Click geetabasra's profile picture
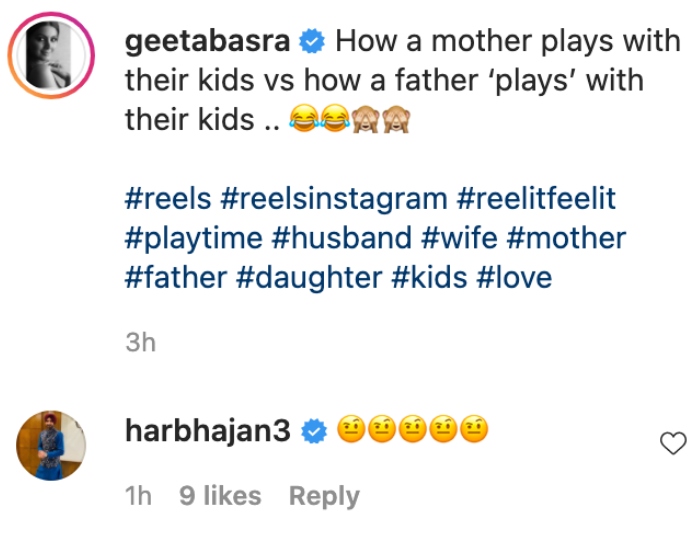This screenshot has height=548, width=700. click(51, 59)
